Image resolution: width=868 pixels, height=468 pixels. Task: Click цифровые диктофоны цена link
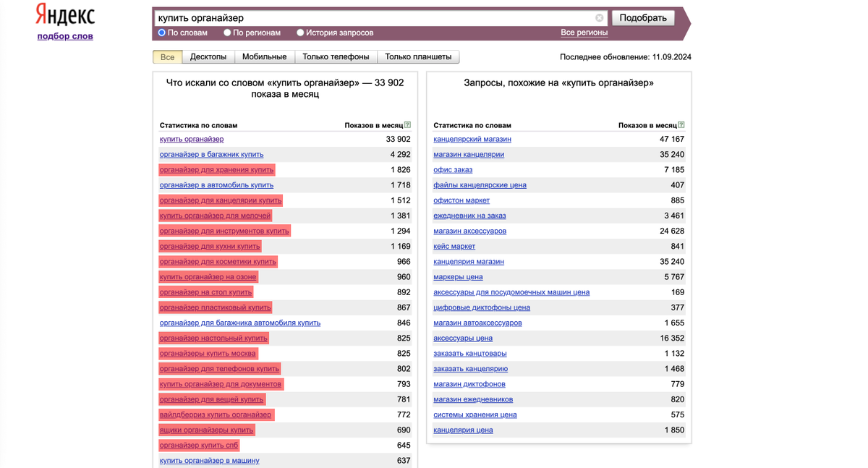[x=482, y=307]
